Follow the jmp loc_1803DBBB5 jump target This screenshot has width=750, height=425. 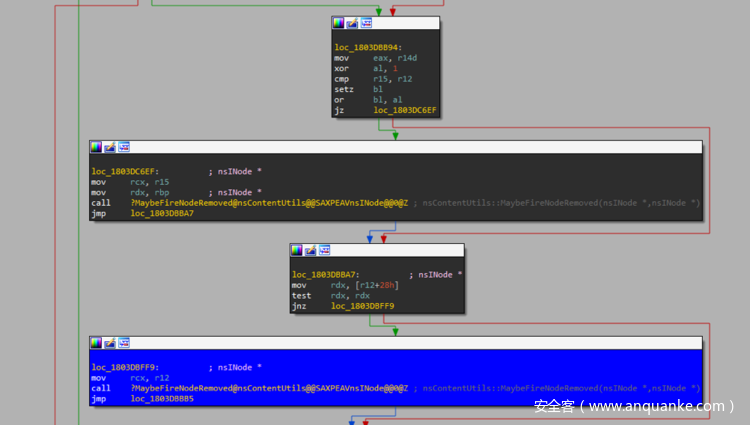pyautogui.click(x=162, y=398)
